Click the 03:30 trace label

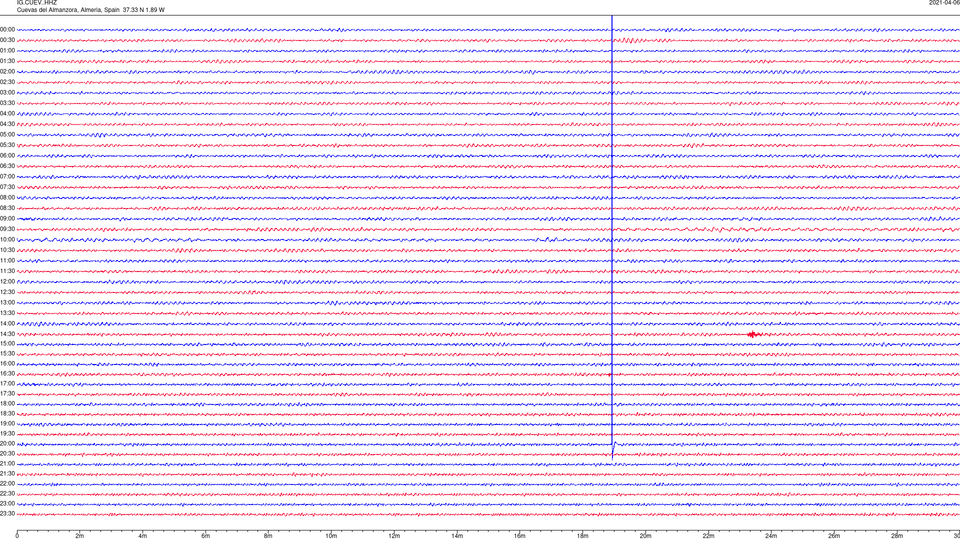[x=7, y=103]
